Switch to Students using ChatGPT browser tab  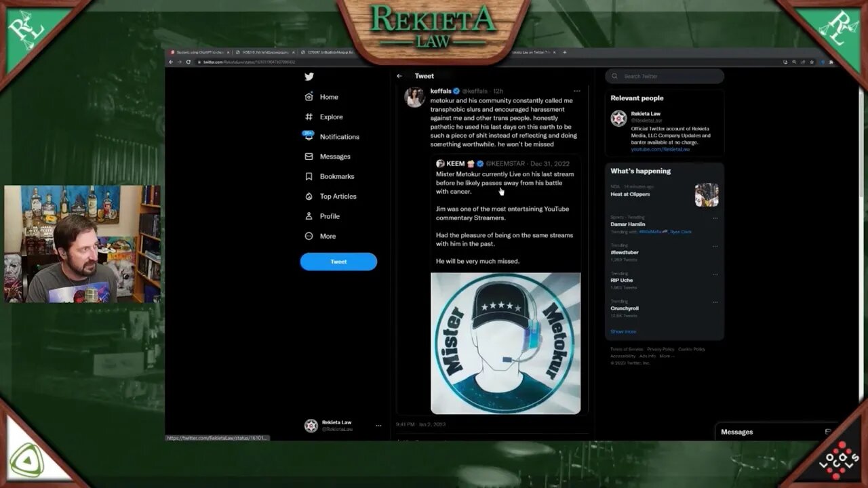coord(201,52)
